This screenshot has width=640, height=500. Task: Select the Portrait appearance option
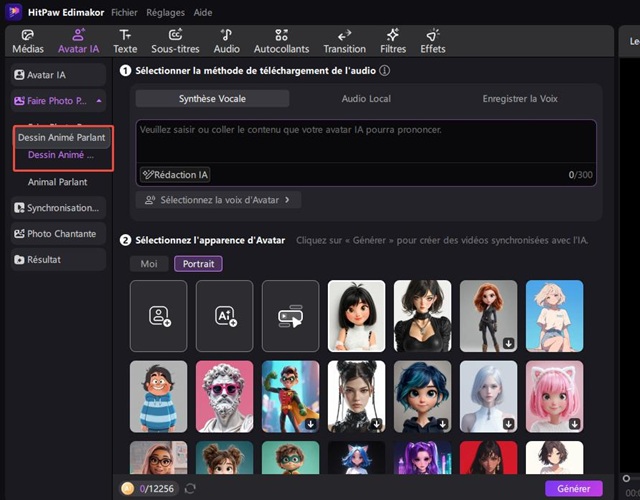198,264
